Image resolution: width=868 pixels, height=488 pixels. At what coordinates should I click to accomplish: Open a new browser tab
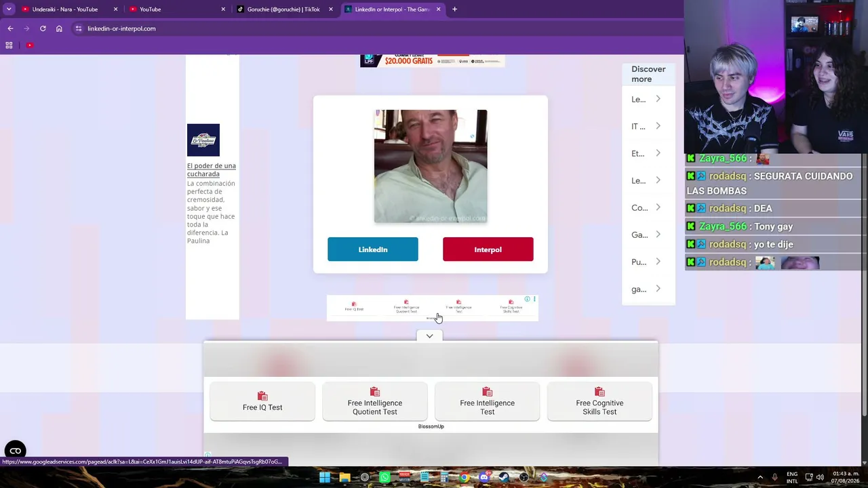[x=454, y=9]
